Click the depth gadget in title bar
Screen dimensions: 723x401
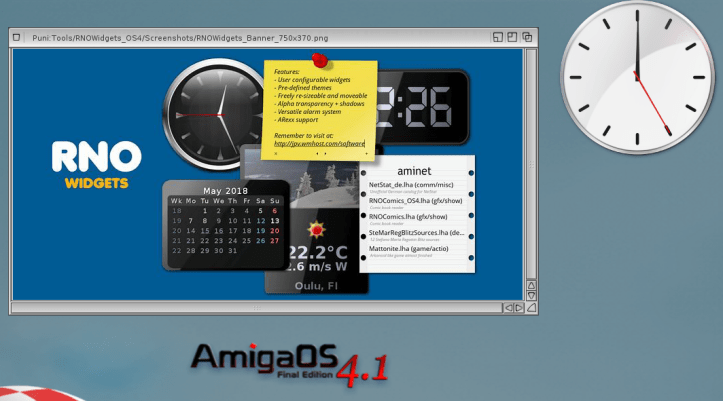click(x=527, y=37)
